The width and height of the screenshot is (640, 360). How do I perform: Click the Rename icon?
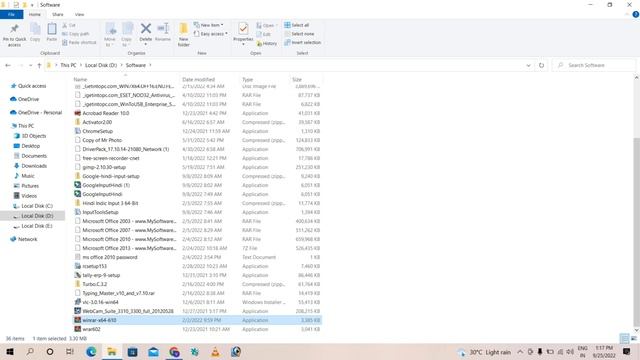click(163, 29)
